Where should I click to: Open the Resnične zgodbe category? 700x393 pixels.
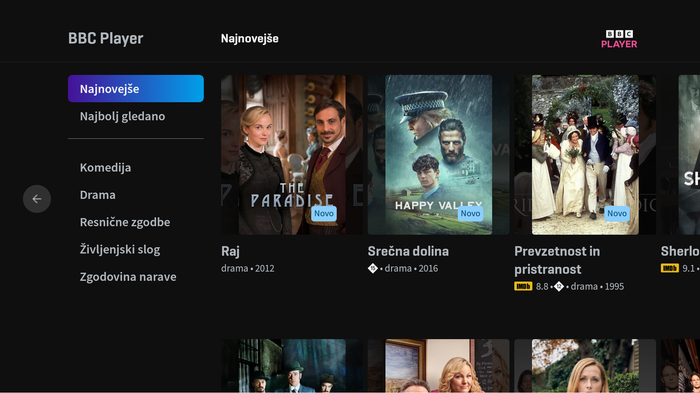125,222
